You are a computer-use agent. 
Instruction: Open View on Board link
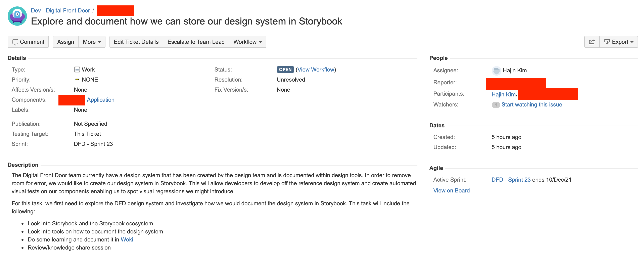(x=451, y=190)
